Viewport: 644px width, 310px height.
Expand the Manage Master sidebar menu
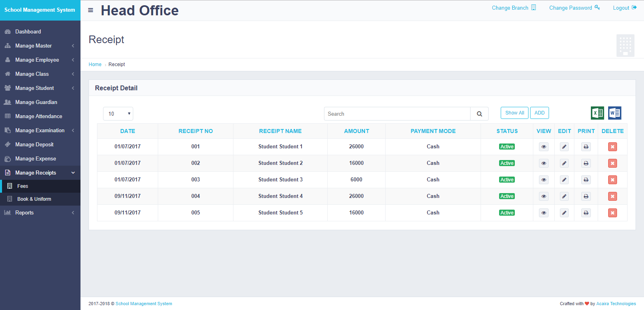pyautogui.click(x=39, y=46)
